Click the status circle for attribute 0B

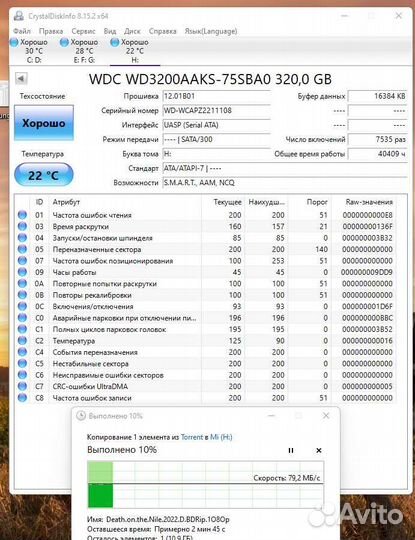(22, 295)
